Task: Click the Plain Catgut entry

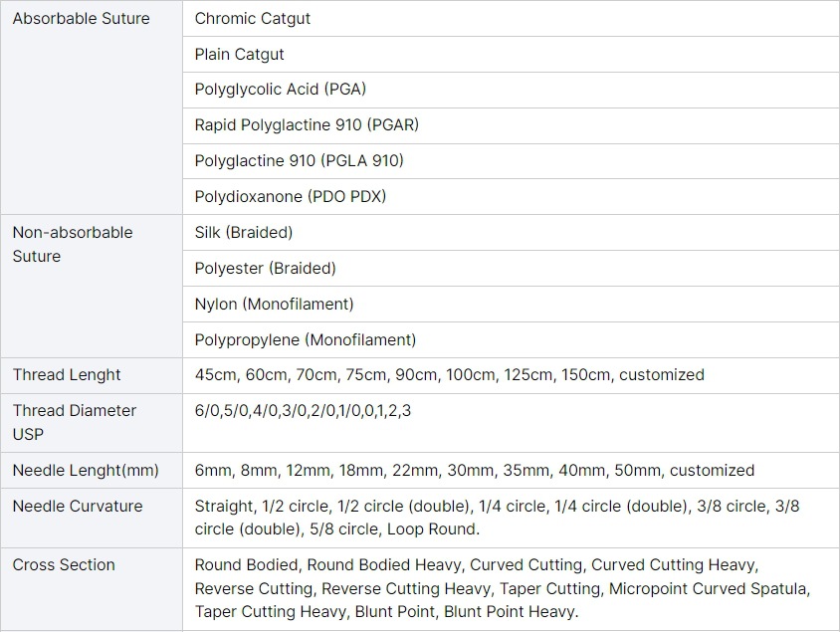Action: (512, 54)
